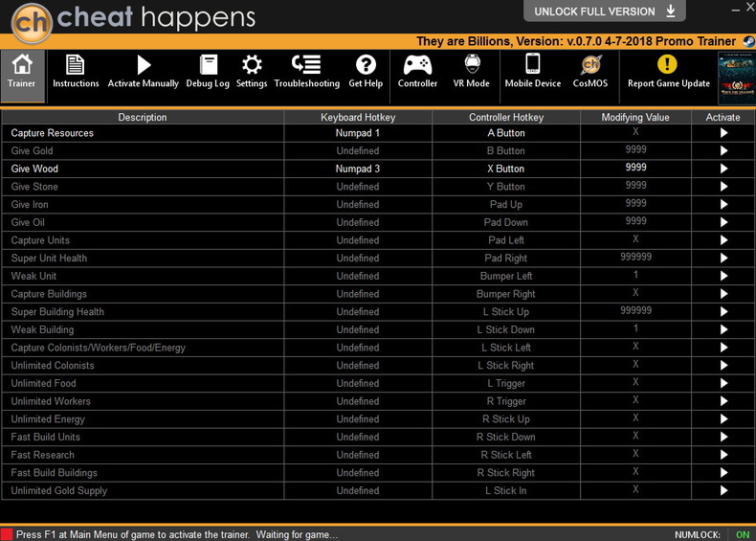
Task: Open the Trainer home tab
Action: click(x=22, y=76)
